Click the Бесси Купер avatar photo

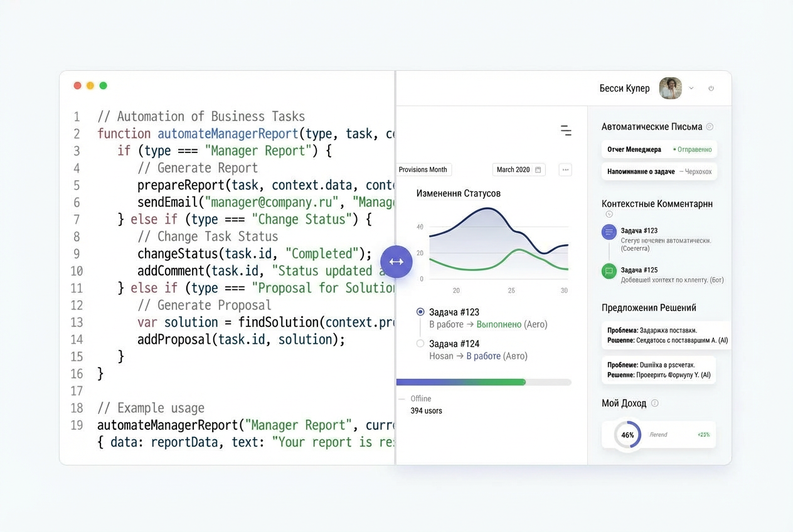670,88
